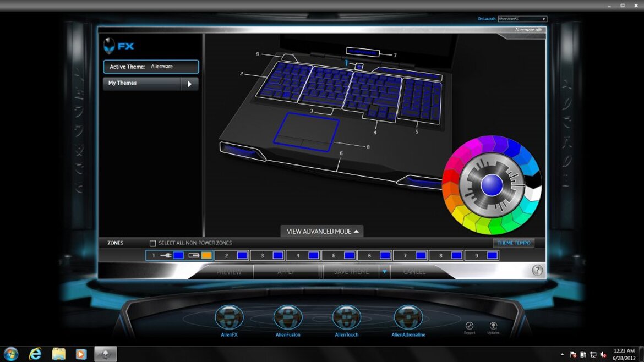Open Save Theme dropdown arrow
Screen dimensions: 644x362
(x=384, y=272)
